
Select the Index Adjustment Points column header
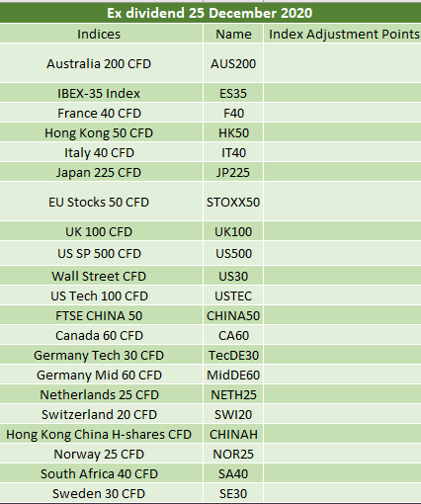click(343, 34)
